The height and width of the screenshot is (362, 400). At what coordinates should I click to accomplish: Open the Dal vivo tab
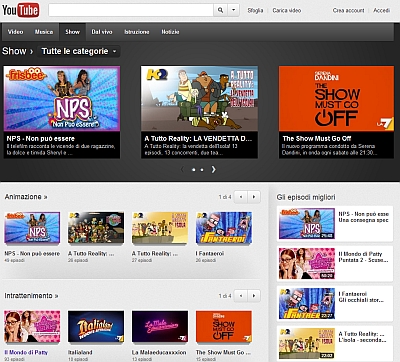pos(102,32)
